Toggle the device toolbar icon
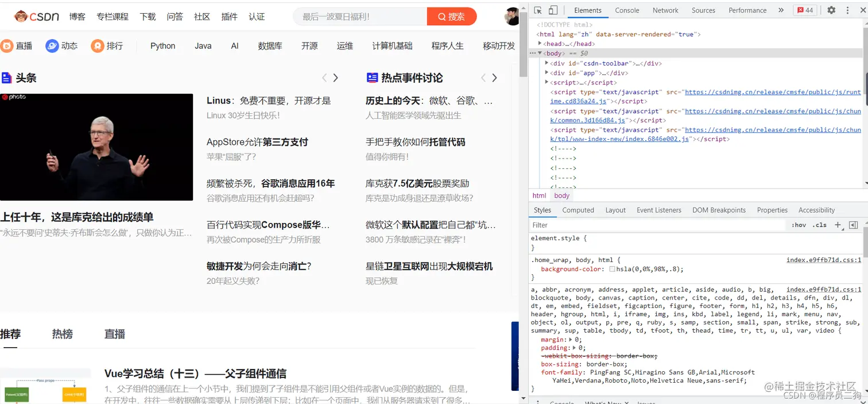The height and width of the screenshot is (404, 868). click(x=553, y=10)
